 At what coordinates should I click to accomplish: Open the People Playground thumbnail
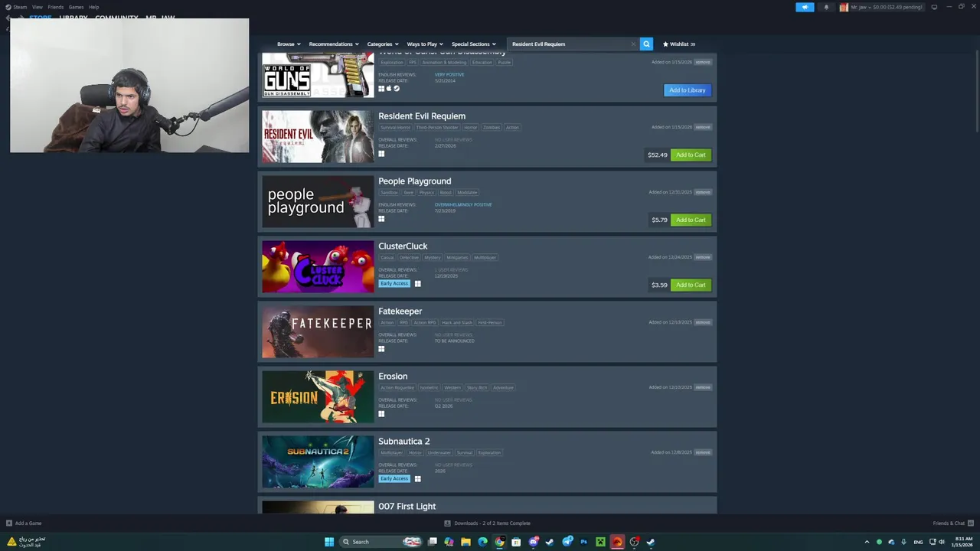tap(318, 201)
